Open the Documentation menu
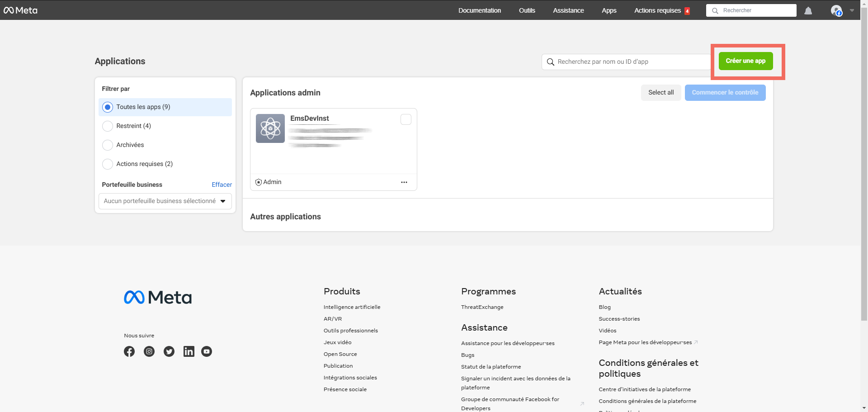 [480, 10]
